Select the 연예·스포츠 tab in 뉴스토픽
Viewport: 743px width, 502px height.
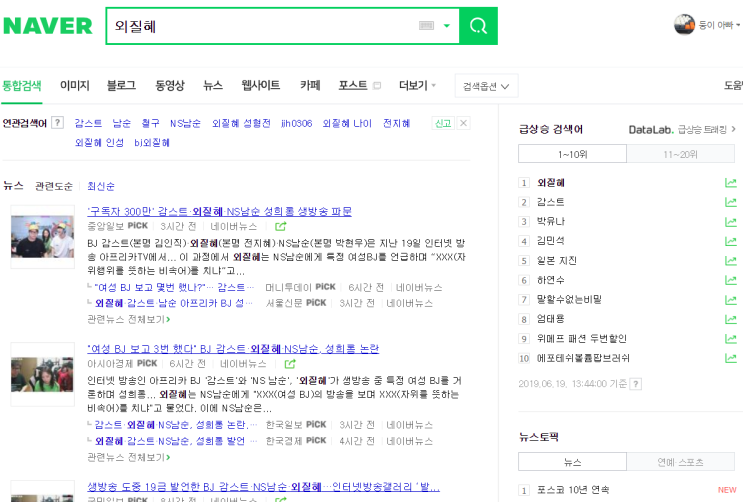[x=680, y=462]
